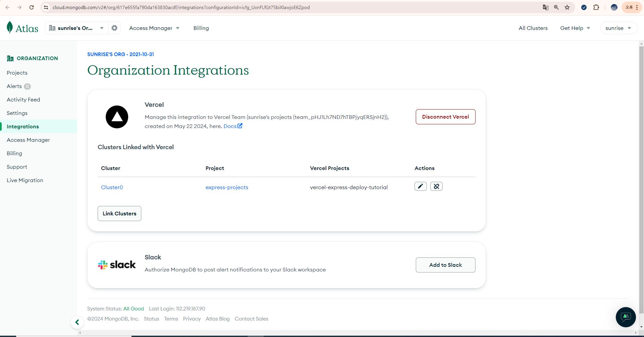Click the Last Login IP text
The image size is (644, 337).
tap(177, 309)
